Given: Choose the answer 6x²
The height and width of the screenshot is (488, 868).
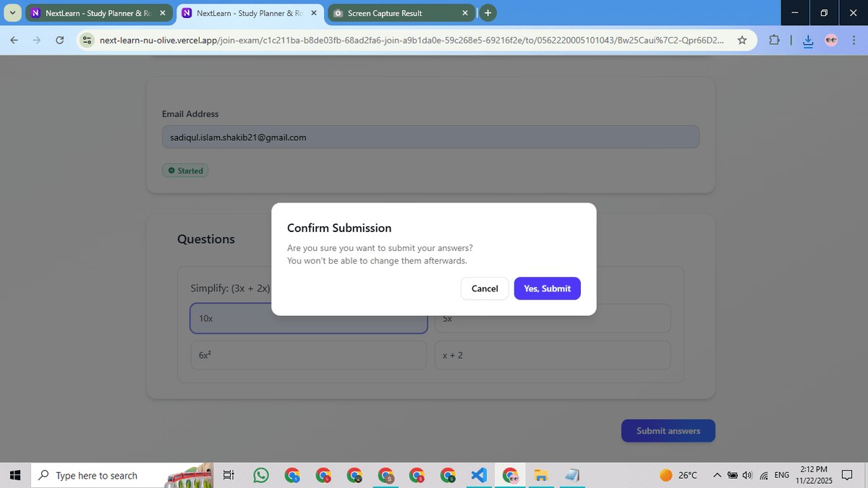Looking at the screenshot, I should [x=308, y=355].
